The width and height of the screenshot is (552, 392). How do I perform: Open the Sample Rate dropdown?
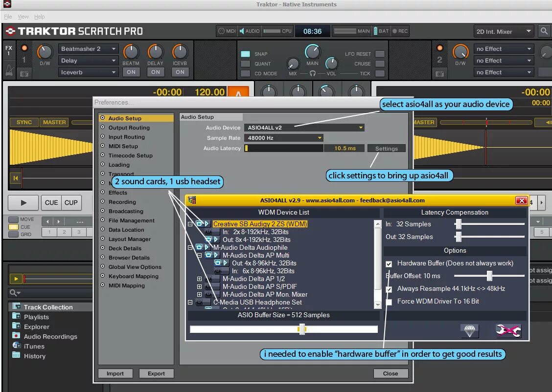[284, 138]
